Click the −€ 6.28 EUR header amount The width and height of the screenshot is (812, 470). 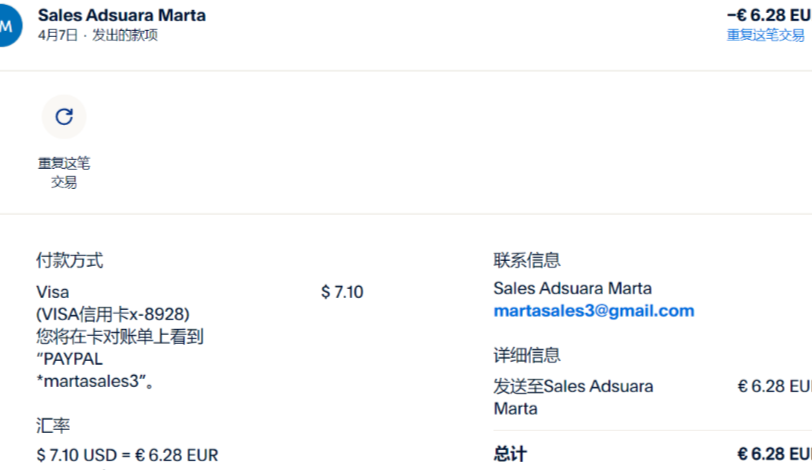(x=769, y=15)
